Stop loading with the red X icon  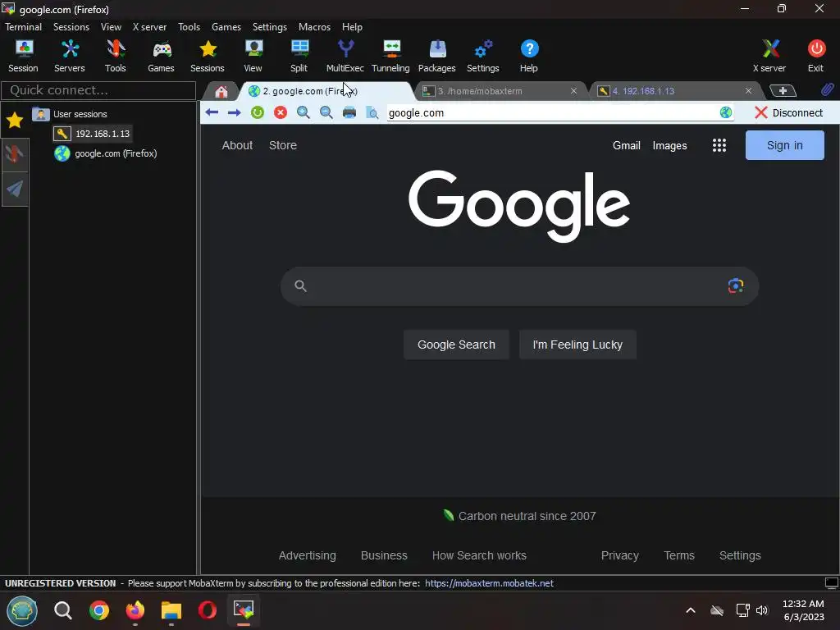coord(281,112)
